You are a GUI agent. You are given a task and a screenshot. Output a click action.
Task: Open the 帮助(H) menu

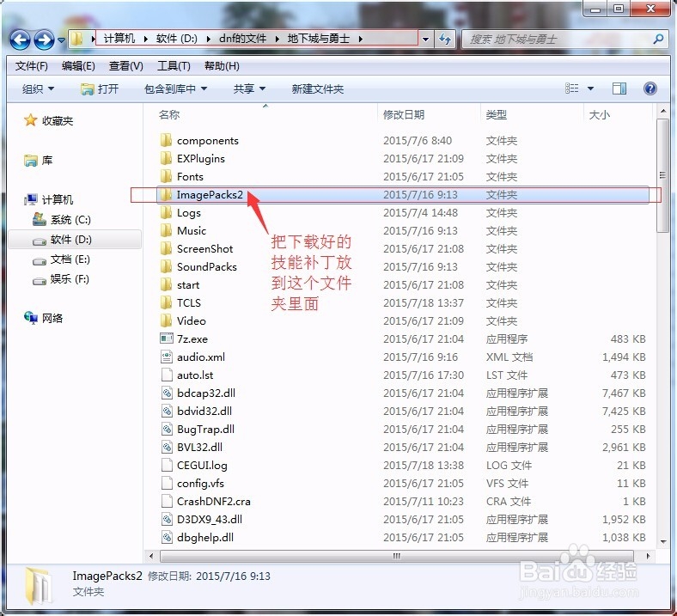[222, 66]
